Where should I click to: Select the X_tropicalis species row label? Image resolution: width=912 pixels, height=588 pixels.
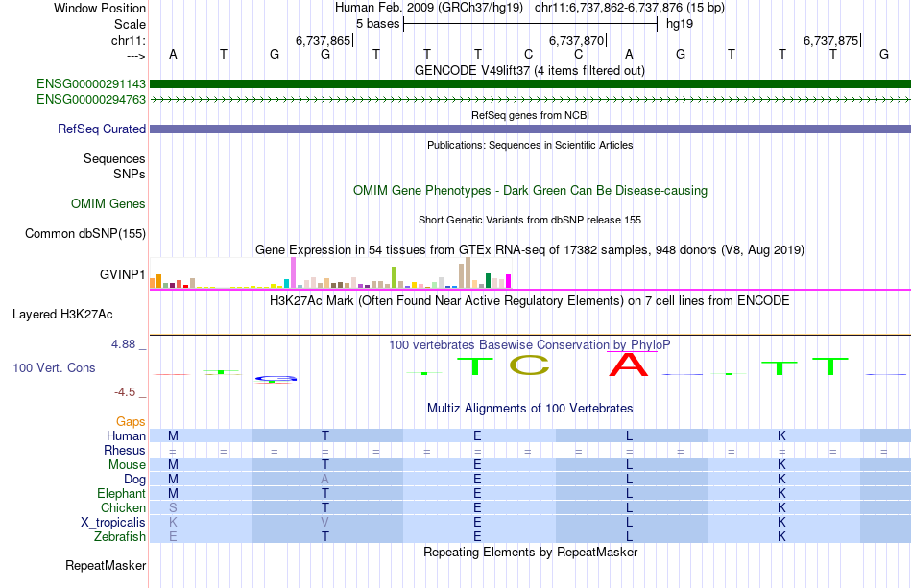coord(113,523)
